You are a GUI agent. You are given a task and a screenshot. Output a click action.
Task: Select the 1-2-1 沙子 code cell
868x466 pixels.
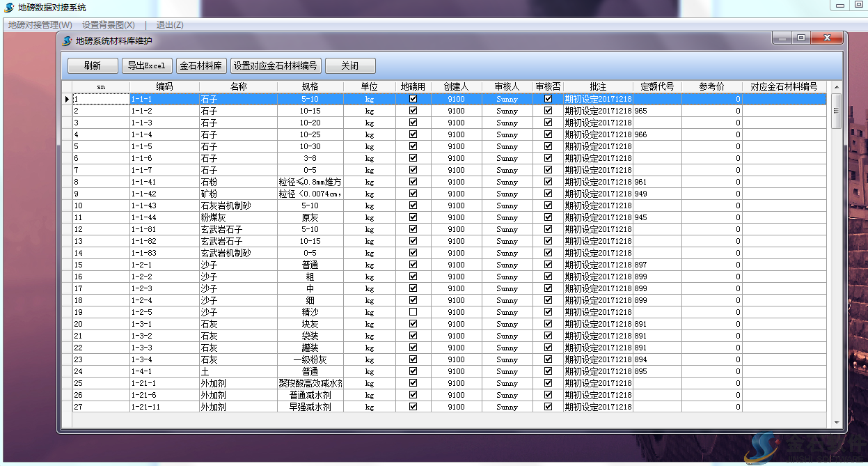click(x=164, y=265)
